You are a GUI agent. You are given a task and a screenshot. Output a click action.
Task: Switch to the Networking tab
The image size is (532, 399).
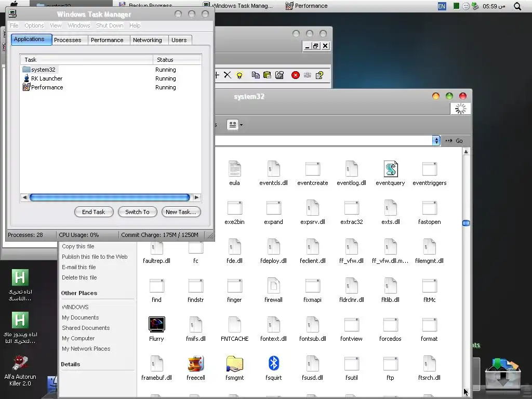click(x=147, y=40)
